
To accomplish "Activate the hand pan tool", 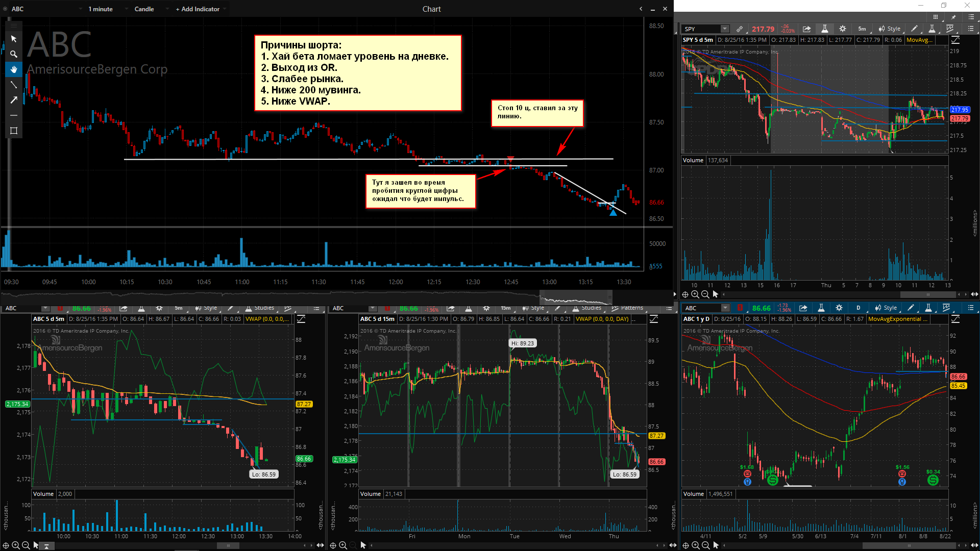I will (x=14, y=69).
